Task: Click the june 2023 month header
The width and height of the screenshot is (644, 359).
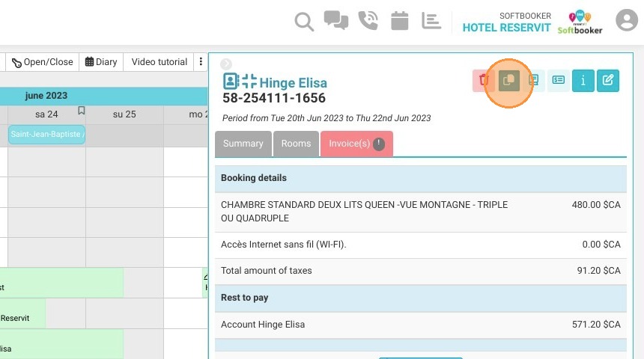Action: click(46, 96)
